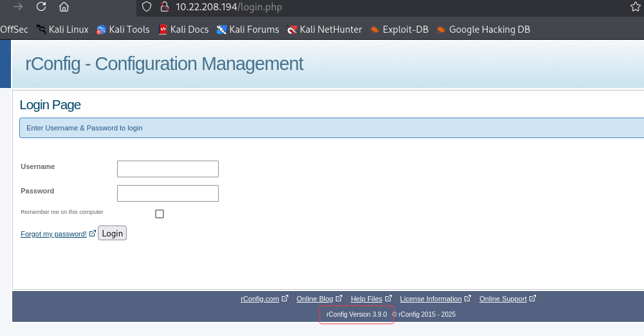Open the OffSec bookmark
644x336 pixels.
click(14, 30)
